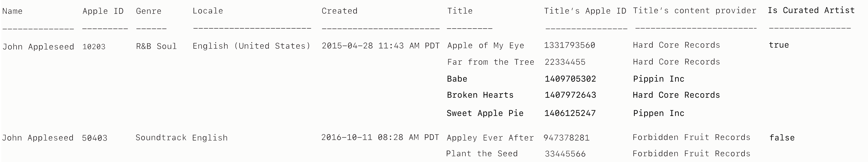Click the Created column header
The width and height of the screenshot is (868, 162).
coord(339,11)
